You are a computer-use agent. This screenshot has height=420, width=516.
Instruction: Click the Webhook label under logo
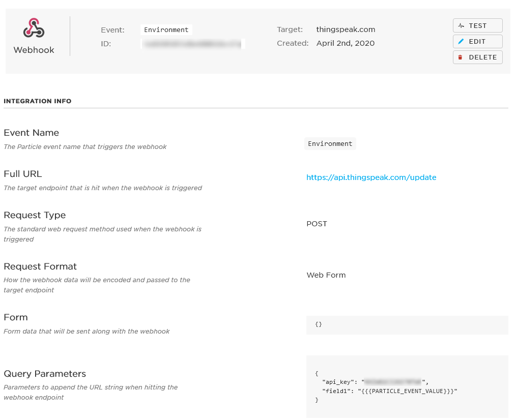coord(34,50)
